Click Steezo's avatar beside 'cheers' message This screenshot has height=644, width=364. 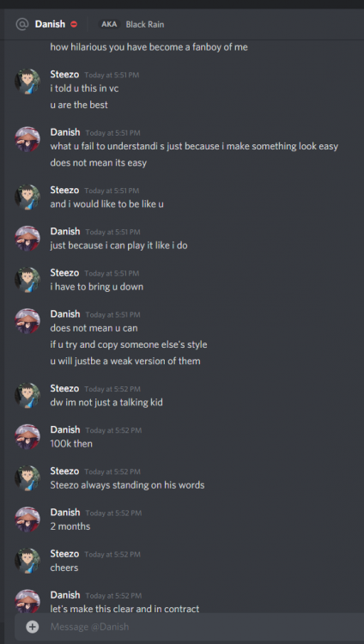[x=27, y=561]
